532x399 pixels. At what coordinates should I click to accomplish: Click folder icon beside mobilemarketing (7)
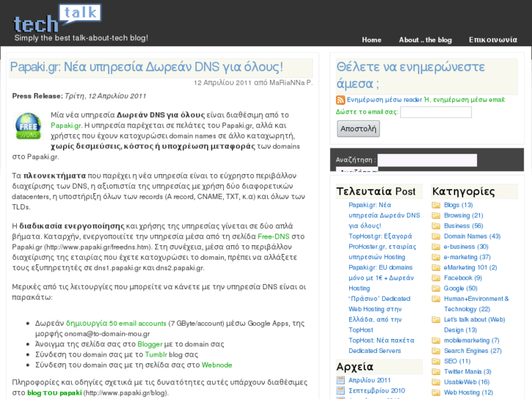(436, 340)
